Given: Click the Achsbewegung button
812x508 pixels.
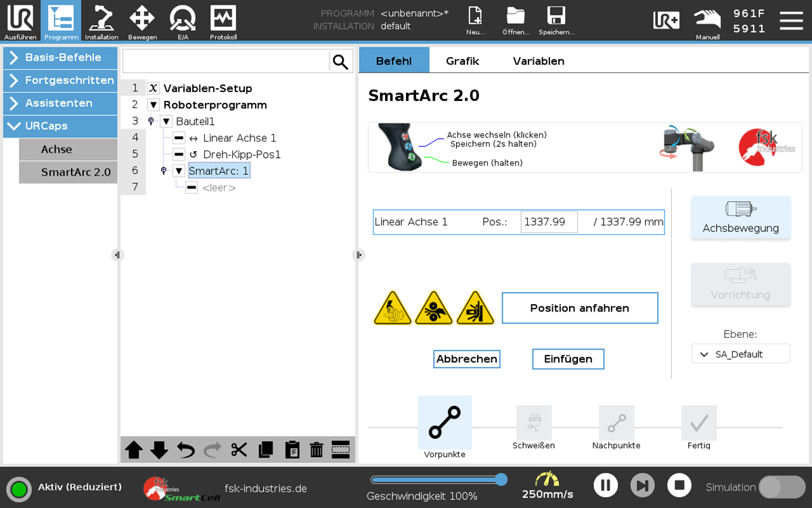Looking at the screenshot, I should (x=741, y=217).
